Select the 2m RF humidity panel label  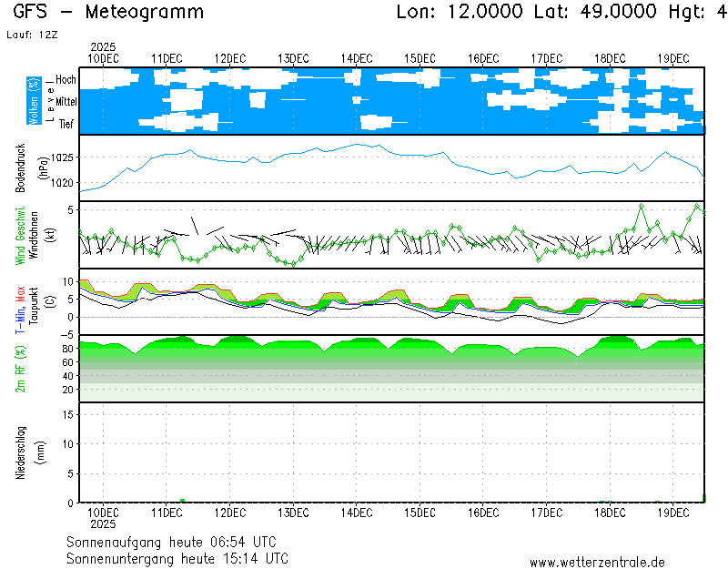(20, 368)
